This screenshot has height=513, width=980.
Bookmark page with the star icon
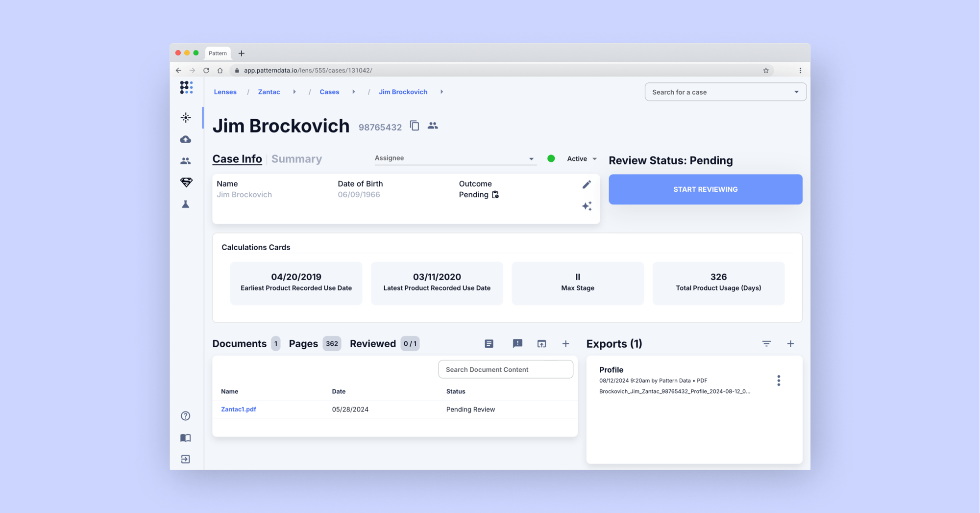766,70
